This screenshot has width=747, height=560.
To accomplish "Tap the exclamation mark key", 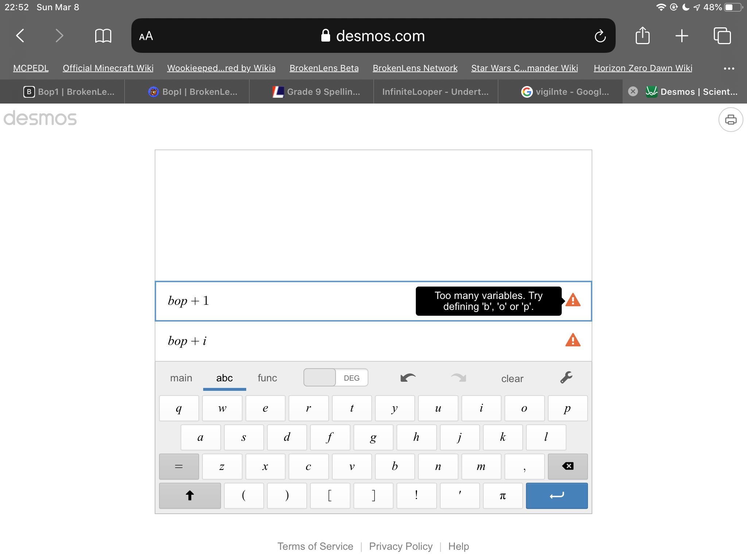I will (416, 495).
